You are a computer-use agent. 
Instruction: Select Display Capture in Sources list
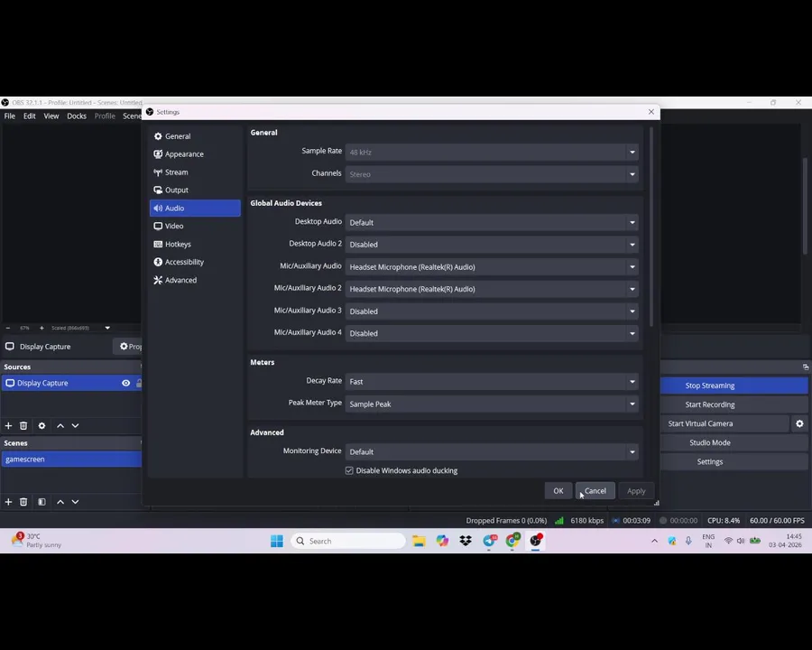[x=71, y=383]
